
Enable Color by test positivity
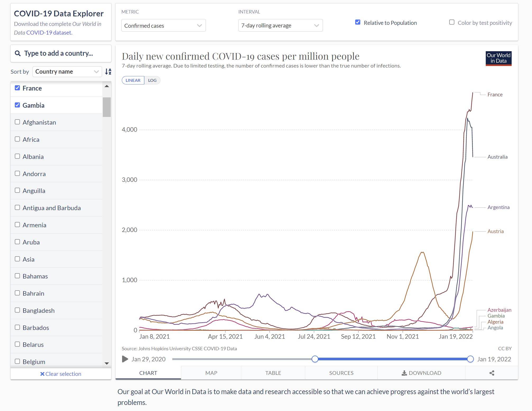click(x=452, y=22)
